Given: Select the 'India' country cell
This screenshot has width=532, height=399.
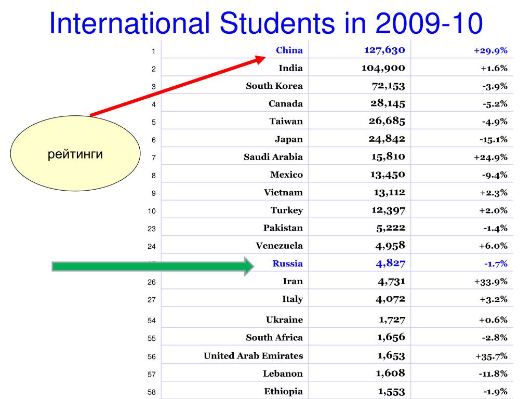Looking at the screenshot, I should coord(290,68).
